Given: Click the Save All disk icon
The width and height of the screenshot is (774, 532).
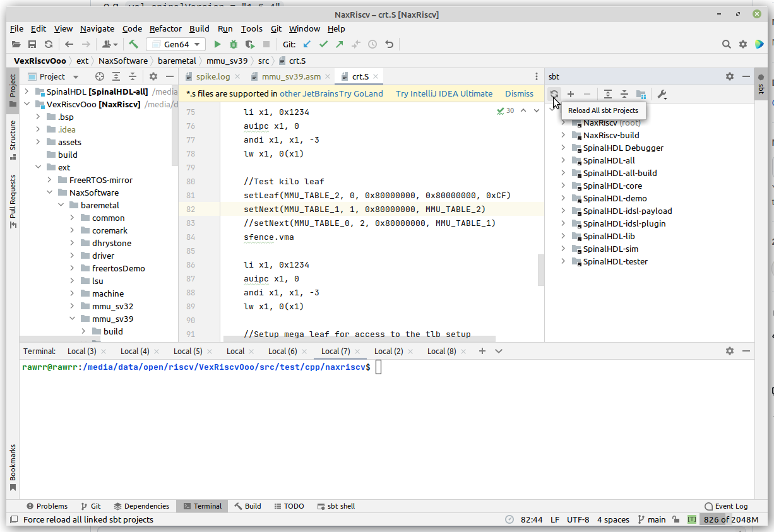Looking at the screenshot, I should (x=32, y=44).
